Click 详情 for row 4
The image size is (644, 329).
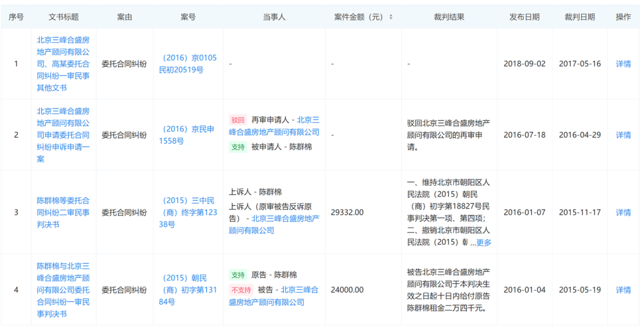pyautogui.click(x=623, y=290)
